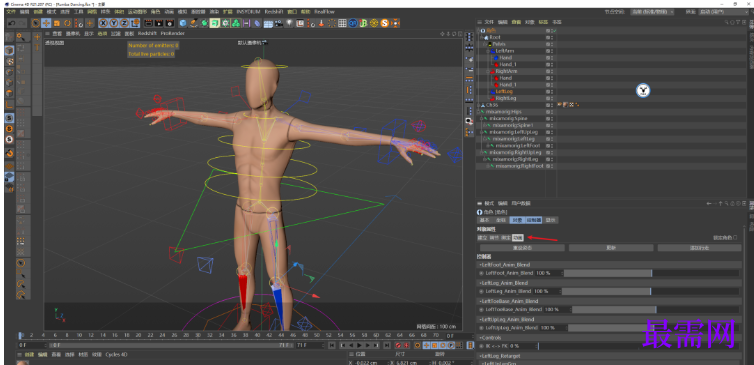Toggle the Autokeying button
The image size is (754, 365).
pyautogui.click(x=406, y=345)
